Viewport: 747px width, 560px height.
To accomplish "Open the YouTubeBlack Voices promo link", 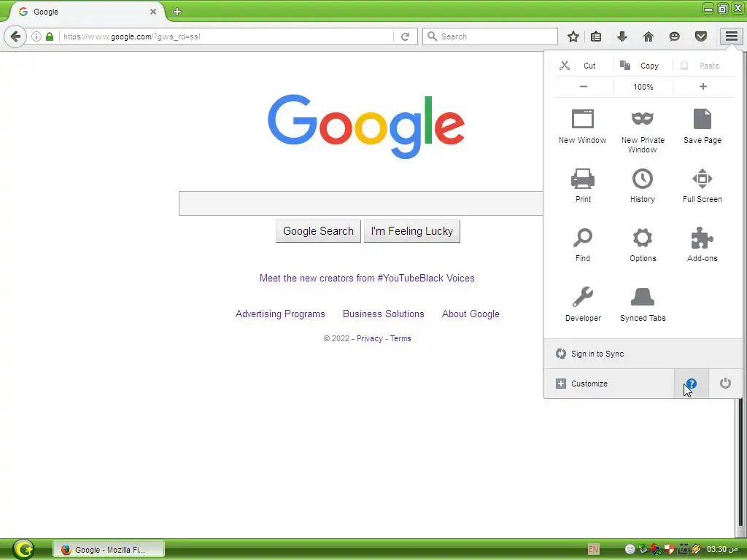I will 367,278.
